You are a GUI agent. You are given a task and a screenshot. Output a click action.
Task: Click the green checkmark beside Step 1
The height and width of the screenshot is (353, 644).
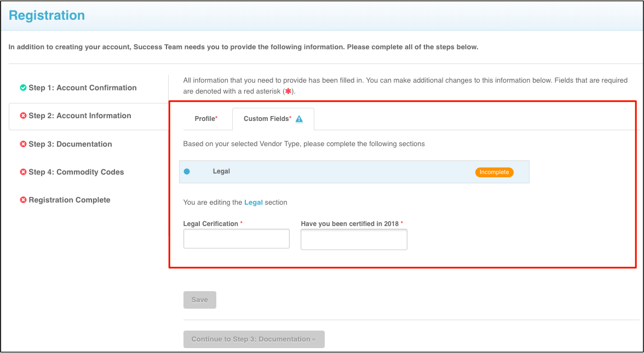pos(23,88)
